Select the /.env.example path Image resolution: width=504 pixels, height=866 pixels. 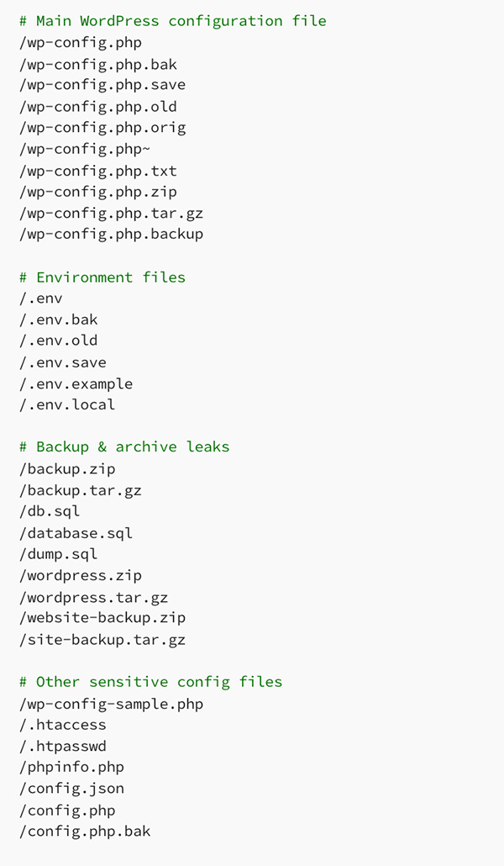pos(76,383)
